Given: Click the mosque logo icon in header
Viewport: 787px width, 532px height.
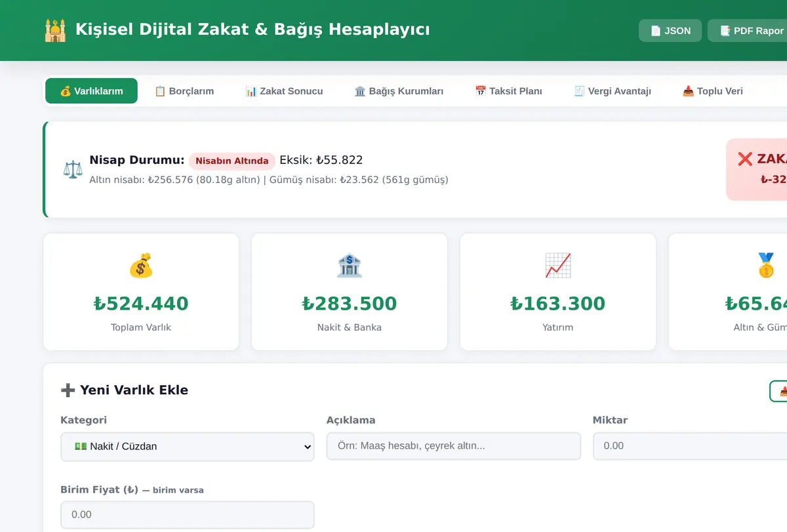Looking at the screenshot, I should [x=55, y=30].
